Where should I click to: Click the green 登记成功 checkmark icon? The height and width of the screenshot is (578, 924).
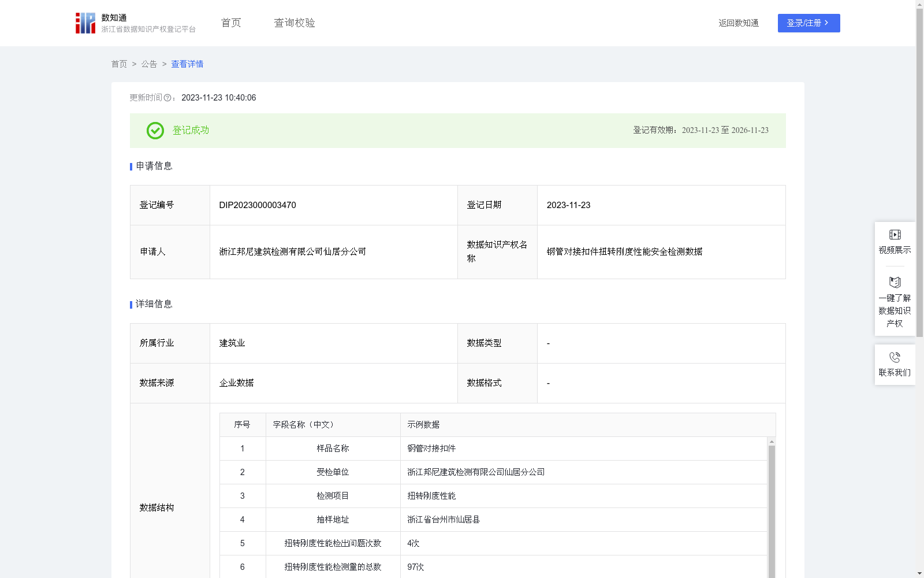[x=155, y=131]
